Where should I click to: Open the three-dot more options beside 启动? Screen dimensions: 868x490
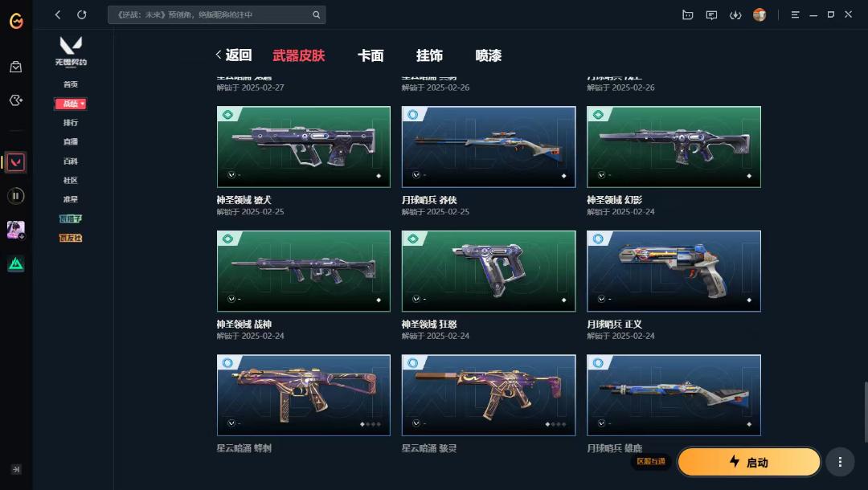(840, 462)
